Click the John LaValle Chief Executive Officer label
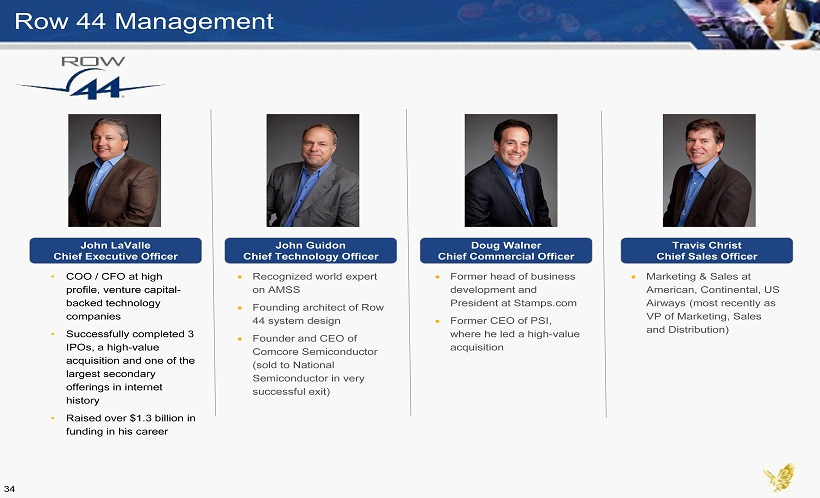Image resolution: width=820 pixels, height=498 pixels. click(116, 250)
